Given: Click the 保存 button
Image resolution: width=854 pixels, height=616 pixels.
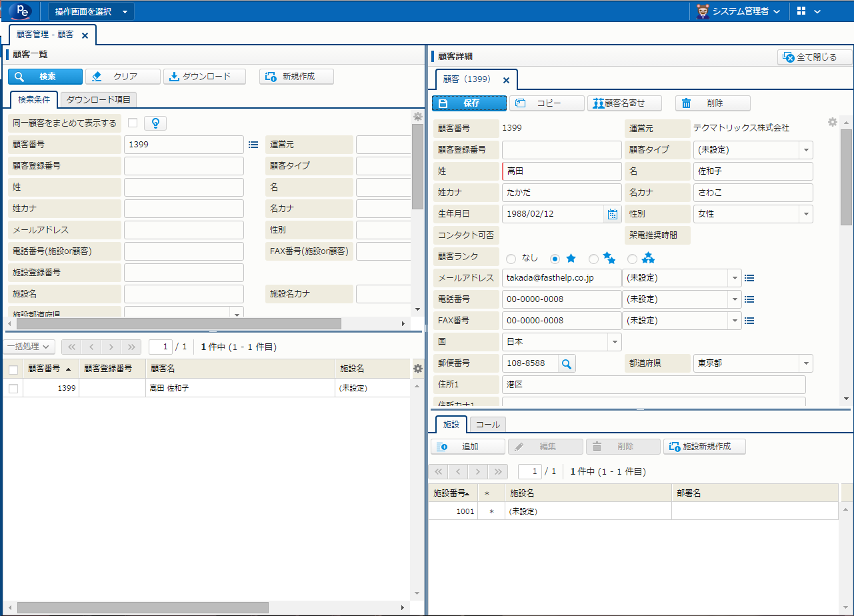Looking at the screenshot, I should pos(469,103).
